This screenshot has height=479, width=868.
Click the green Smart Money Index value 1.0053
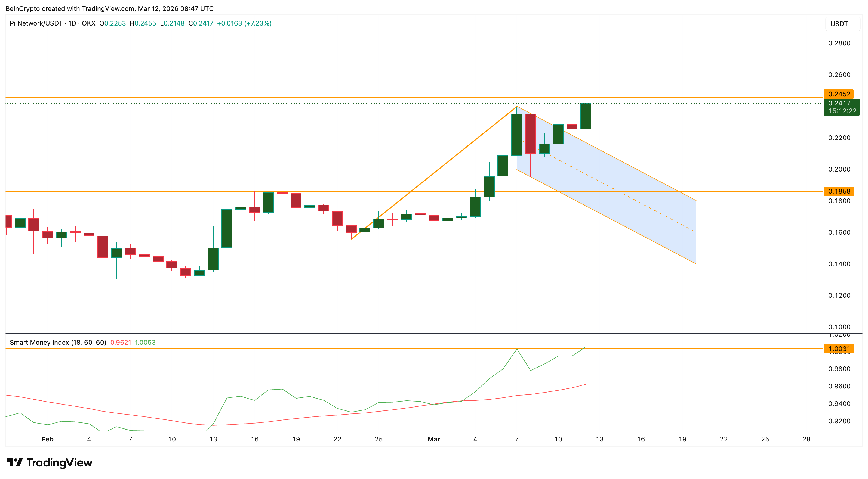point(145,342)
